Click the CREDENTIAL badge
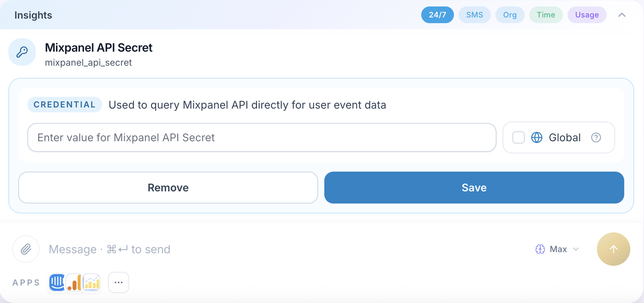The height and width of the screenshot is (303, 644). [65, 105]
